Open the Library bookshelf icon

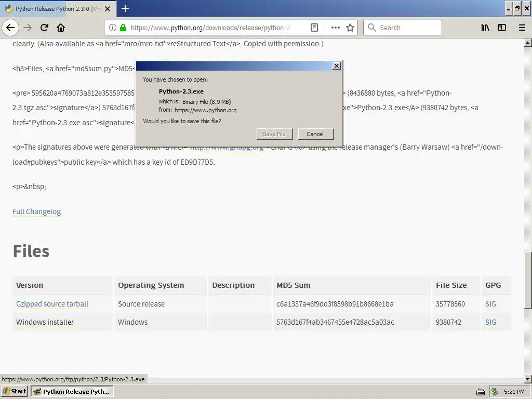tap(485, 28)
